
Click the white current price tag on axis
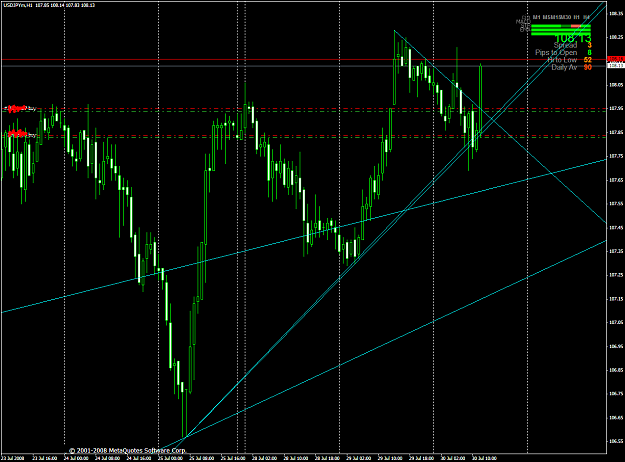tap(615, 65)
